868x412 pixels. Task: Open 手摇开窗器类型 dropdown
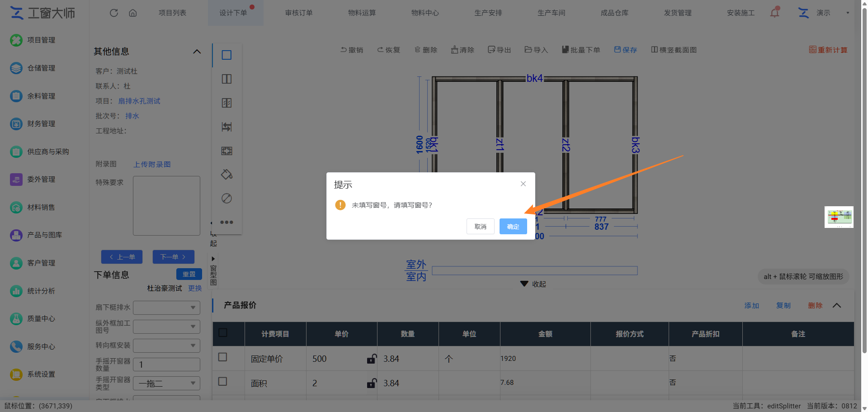[x=166, y=384]
